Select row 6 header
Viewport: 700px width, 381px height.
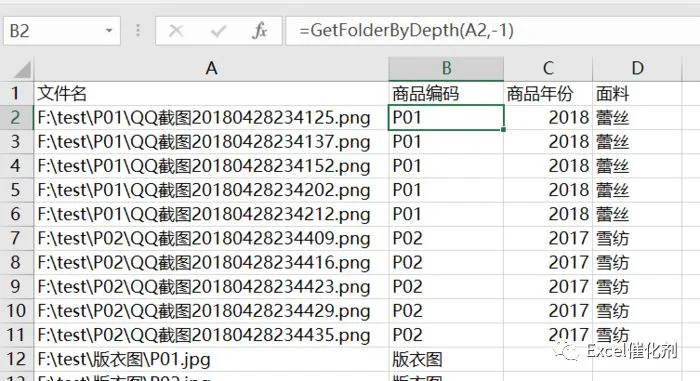tap(17, 214)
